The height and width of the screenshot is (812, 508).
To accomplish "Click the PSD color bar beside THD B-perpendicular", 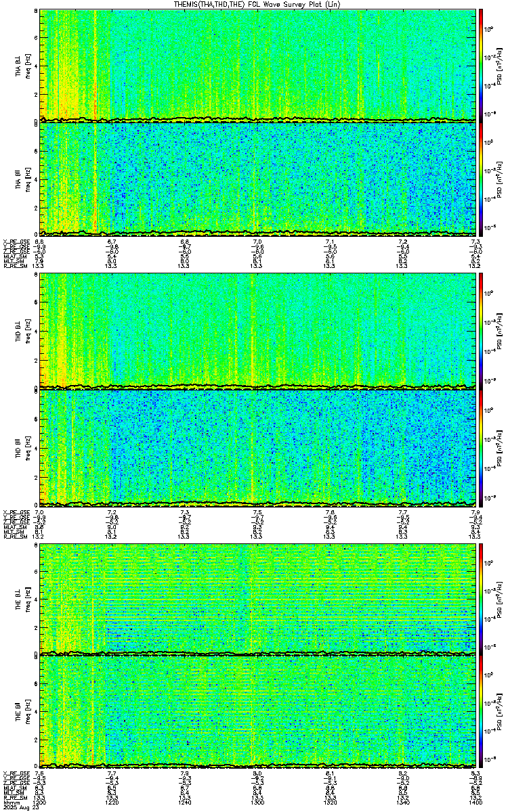I will click(481, 331).
